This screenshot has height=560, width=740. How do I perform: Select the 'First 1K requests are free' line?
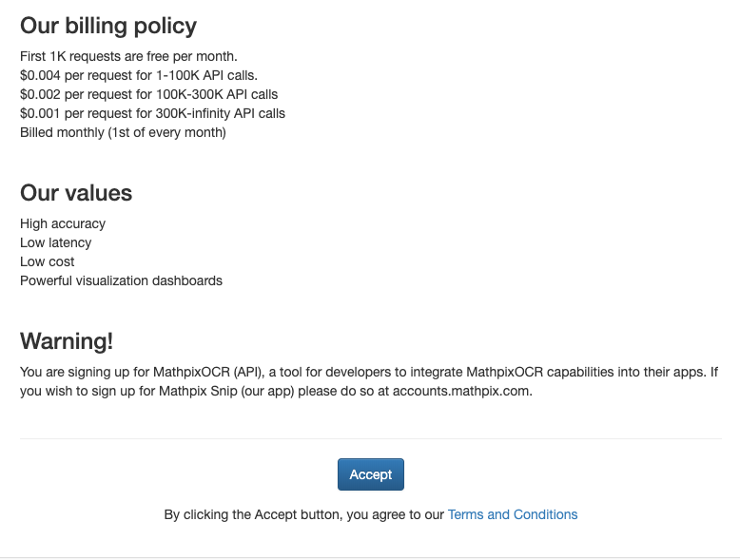(128, 56)
